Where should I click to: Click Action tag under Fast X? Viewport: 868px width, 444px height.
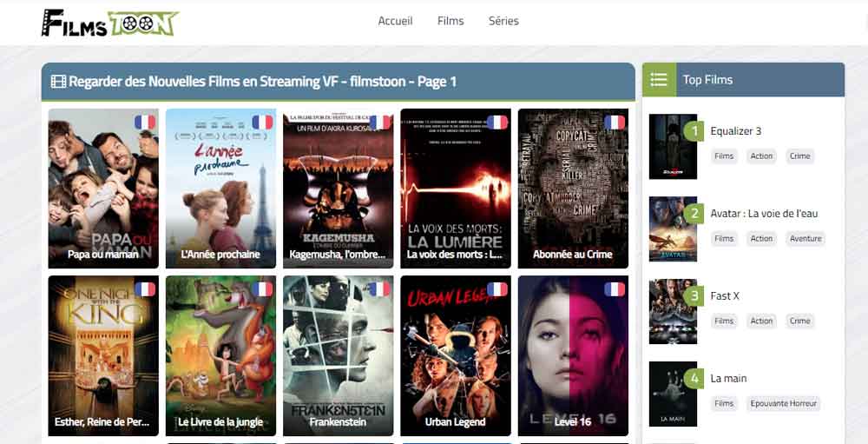761,321
